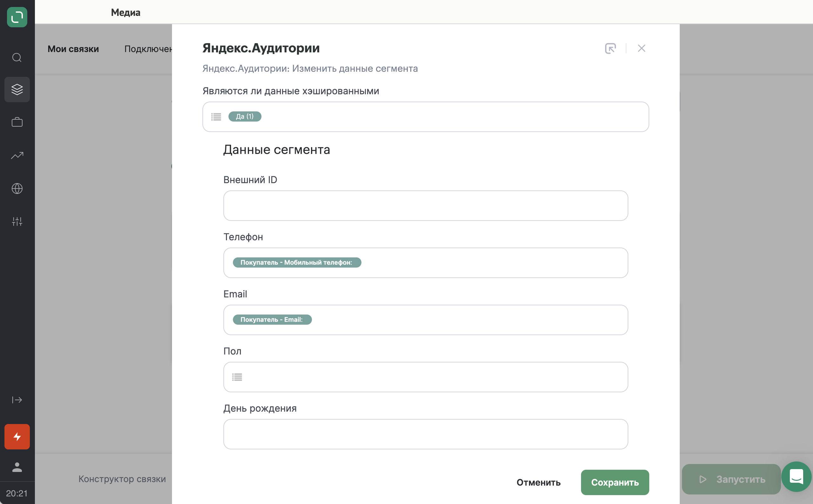
Task: Open the briefcase section in sidebar
Action: point(17,122)
